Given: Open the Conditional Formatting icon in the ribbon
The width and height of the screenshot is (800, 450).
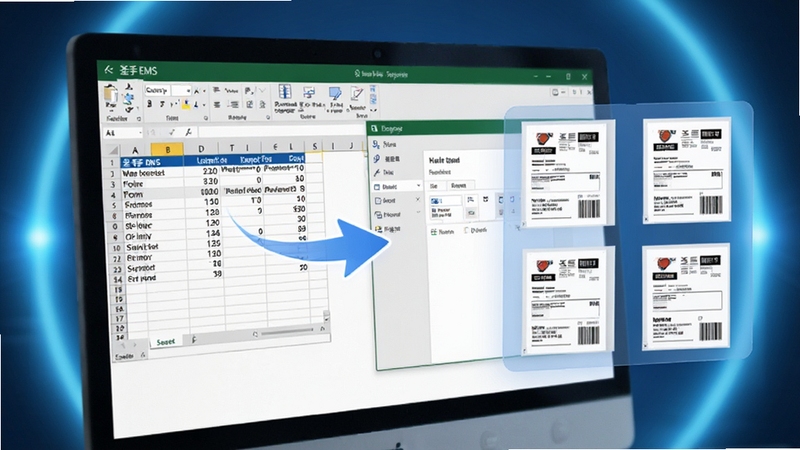Looking at the screenshot, I should [285, 93].
